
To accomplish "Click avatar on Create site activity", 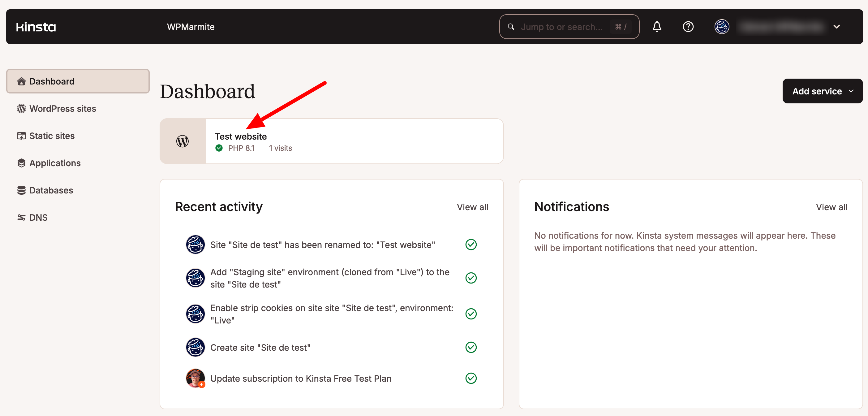I will coord(196,348).
